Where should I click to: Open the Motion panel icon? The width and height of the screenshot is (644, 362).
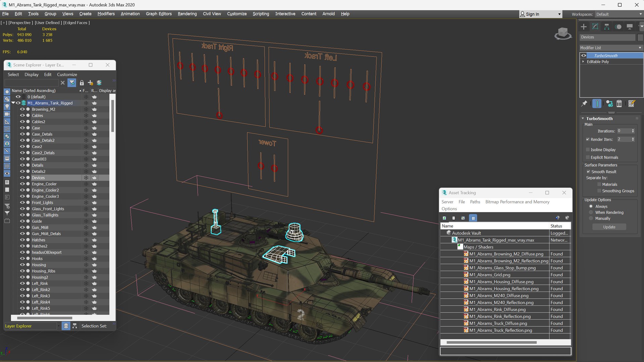click(618, 26)
